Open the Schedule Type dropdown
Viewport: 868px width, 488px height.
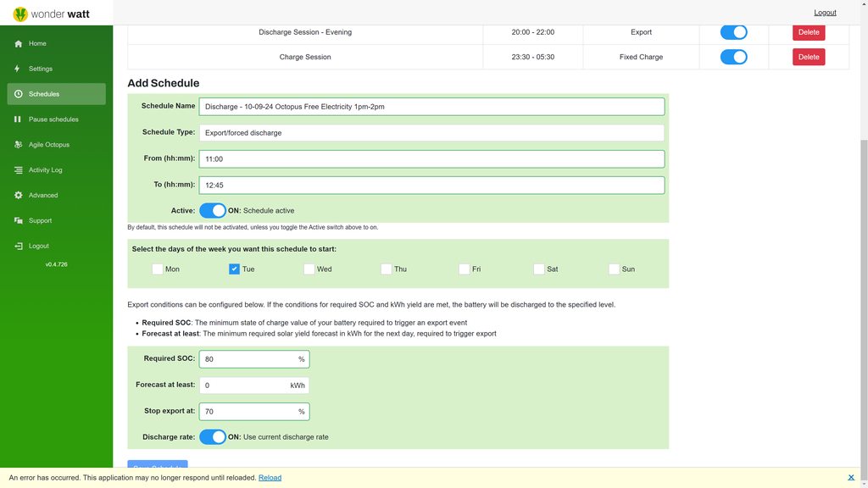coord(431,133)
